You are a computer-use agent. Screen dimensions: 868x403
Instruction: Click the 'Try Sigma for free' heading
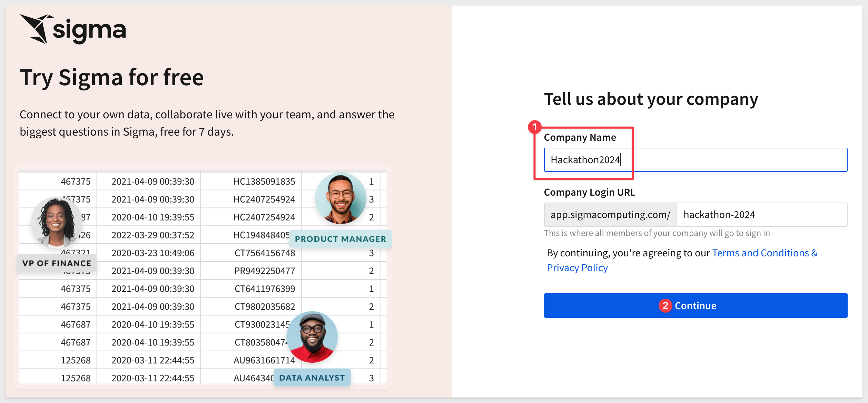pos(112,77)
